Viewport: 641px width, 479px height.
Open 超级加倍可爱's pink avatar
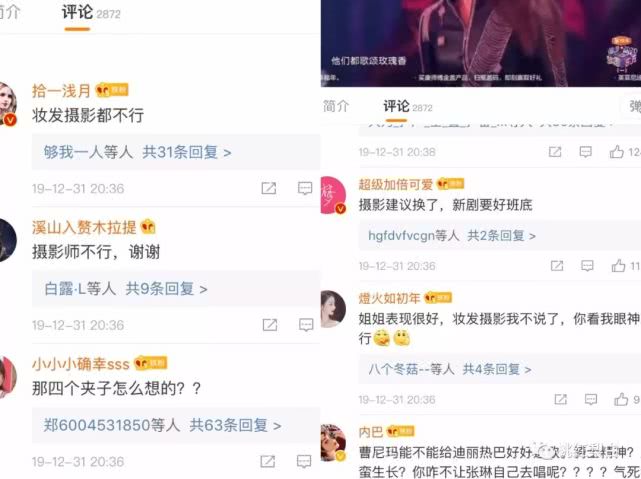click(x=333, y=195)
